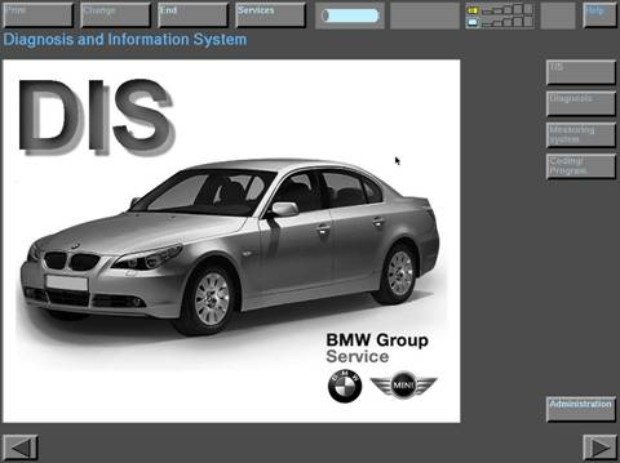Image resolution: width=620 pixels, height=463 pixels.
Task: Open the Measuring system
Action: click(x=581, y=135)
